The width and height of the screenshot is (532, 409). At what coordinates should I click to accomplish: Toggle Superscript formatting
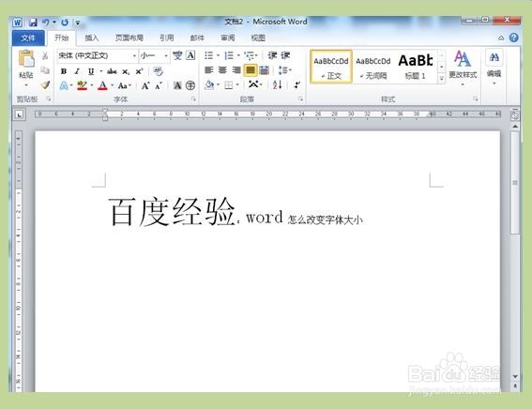[139, 71]
